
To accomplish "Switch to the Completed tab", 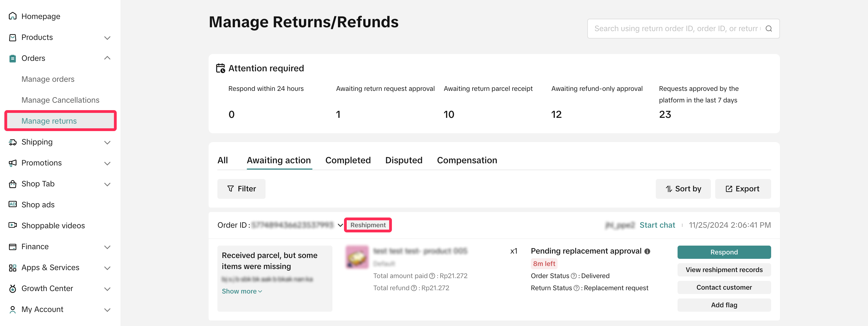I will [x=348, y=160].
